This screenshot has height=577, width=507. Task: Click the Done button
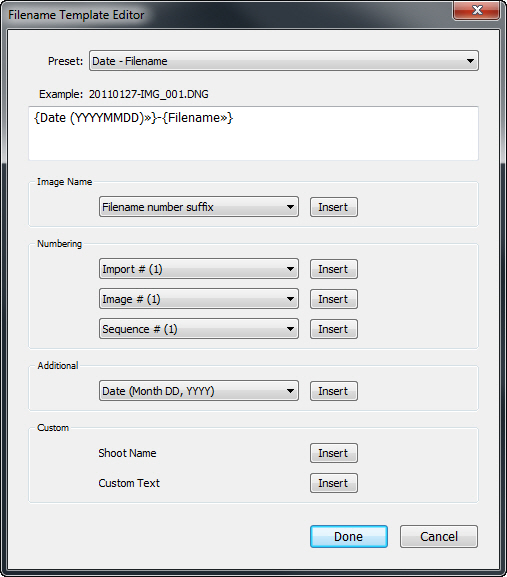(348, 537)
